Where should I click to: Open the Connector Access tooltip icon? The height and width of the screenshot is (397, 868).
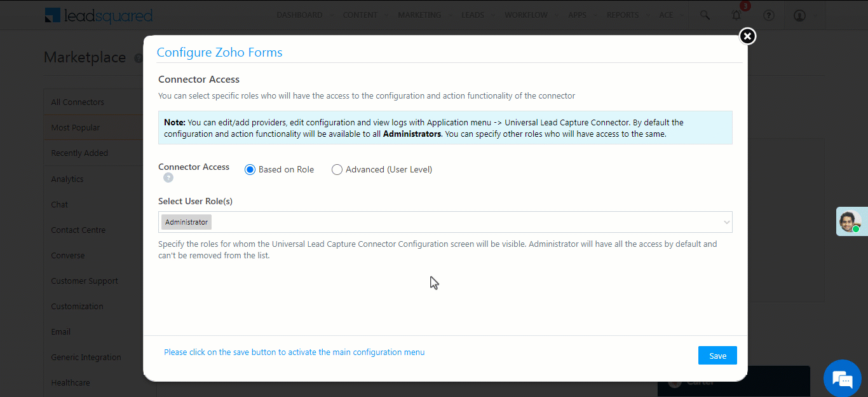[x=168, y=178]
